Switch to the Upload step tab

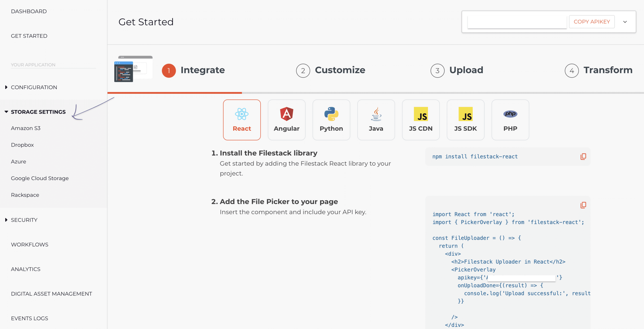466,70
